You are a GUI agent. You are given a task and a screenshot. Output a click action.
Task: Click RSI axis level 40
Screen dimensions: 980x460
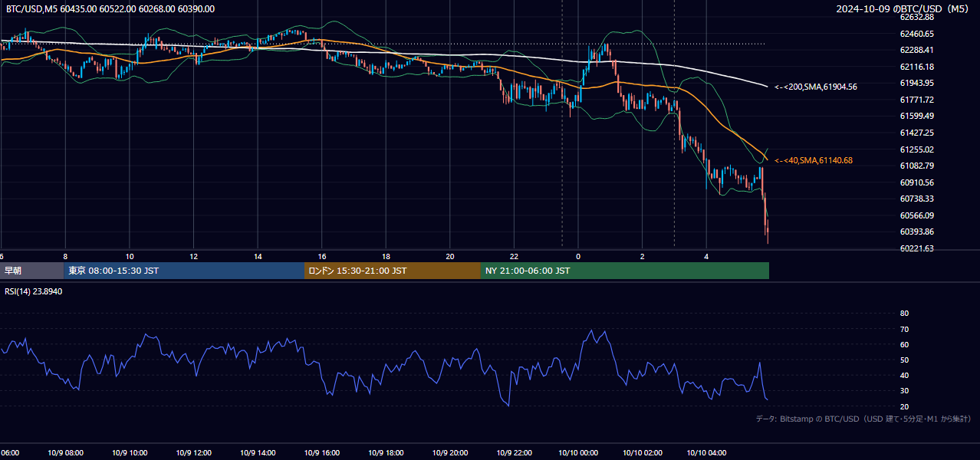point(904,375)
